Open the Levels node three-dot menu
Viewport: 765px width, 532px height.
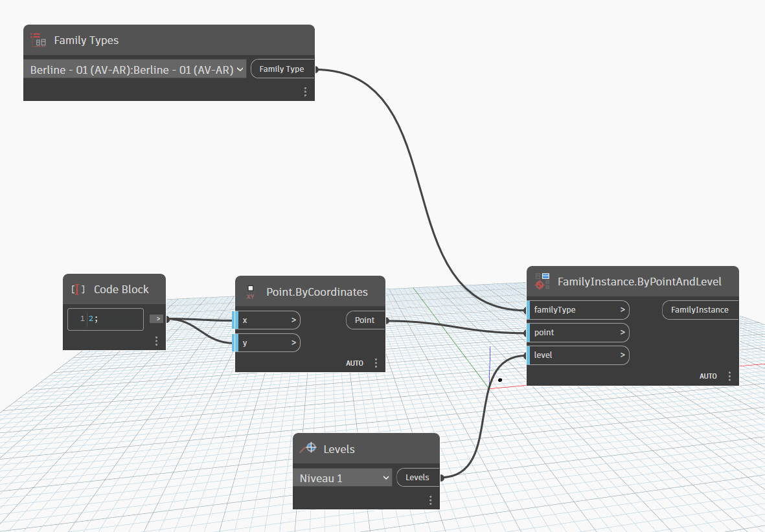pos(430,500)
